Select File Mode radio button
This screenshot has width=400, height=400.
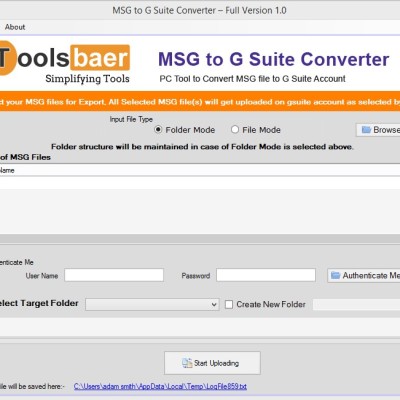pos(235,129)
